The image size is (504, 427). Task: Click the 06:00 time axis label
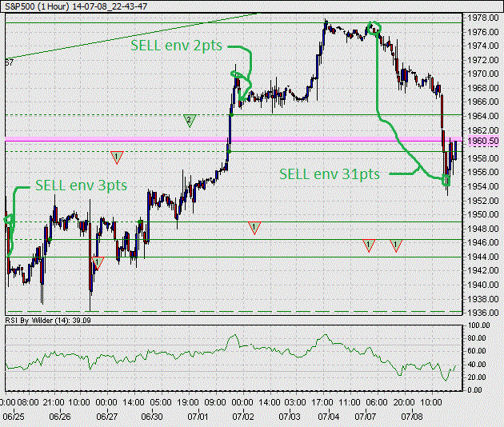[377, 402]
